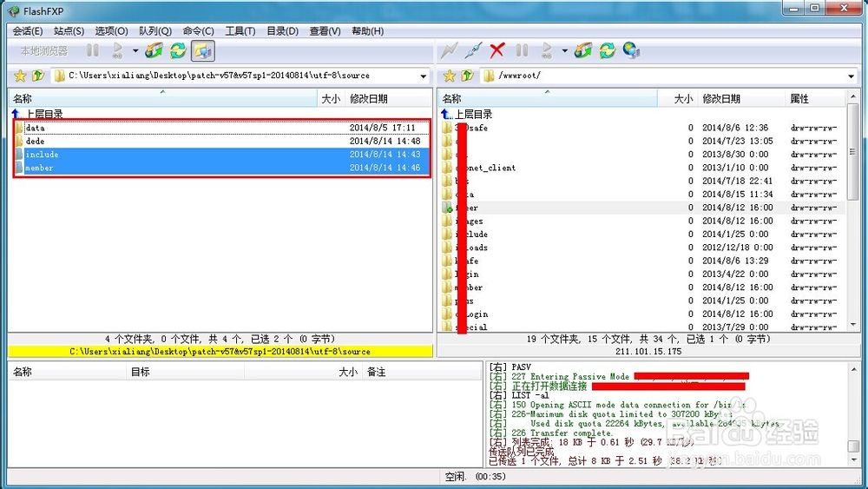Sort local files by 大小 column
The width and height of the screenshot is (868, 489).
coord(331,98)
